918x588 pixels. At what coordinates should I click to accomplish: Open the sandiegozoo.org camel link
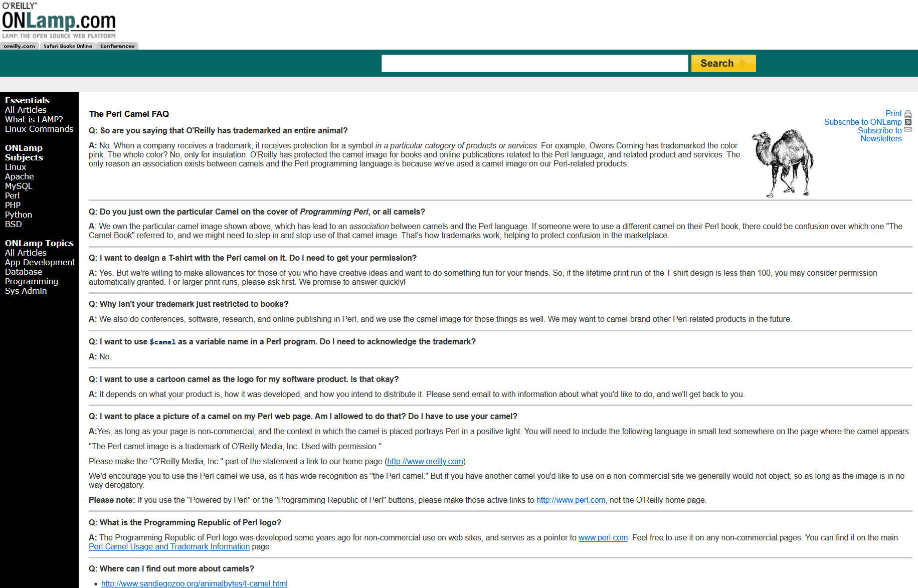tap(195, 583)
